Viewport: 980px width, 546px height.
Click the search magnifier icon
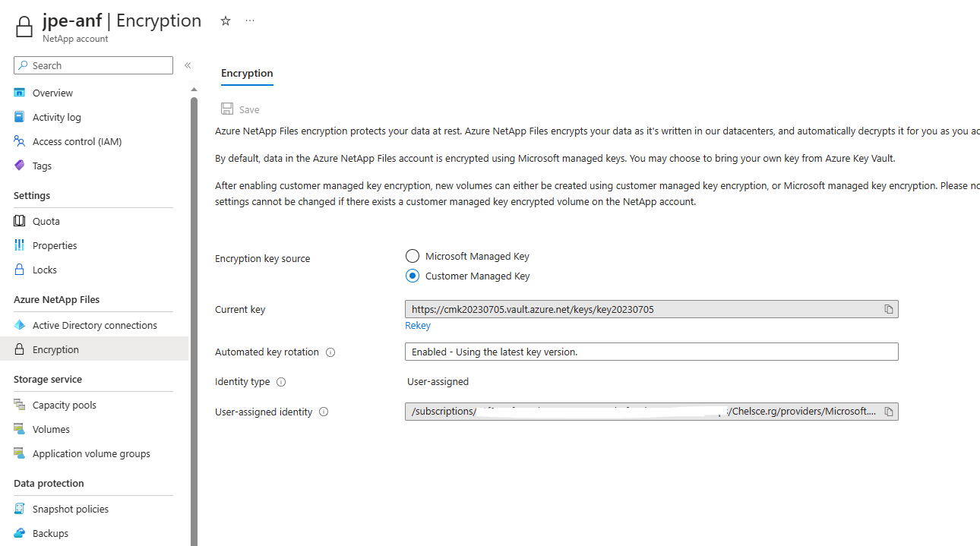click(24, 65)
